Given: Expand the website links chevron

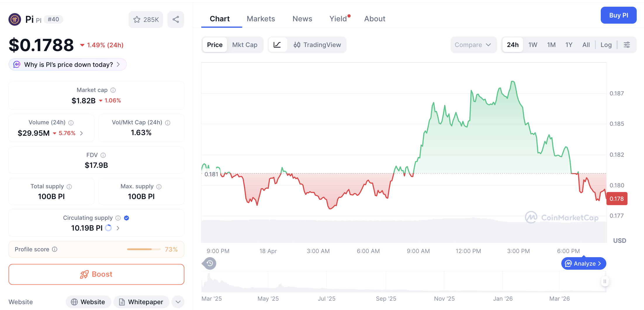Looking at the screenshot, I should click(178, 302).
